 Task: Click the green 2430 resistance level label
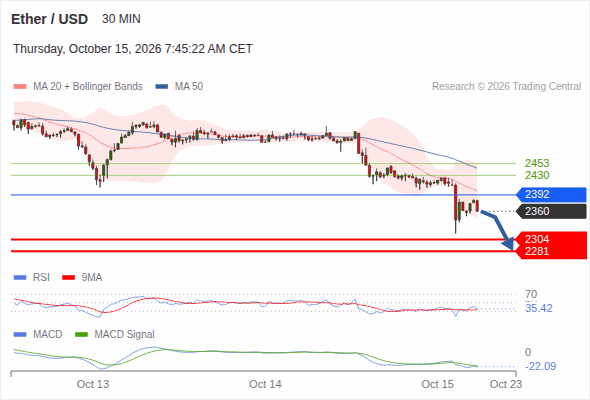pyautogui.click(x=537, y=175)
